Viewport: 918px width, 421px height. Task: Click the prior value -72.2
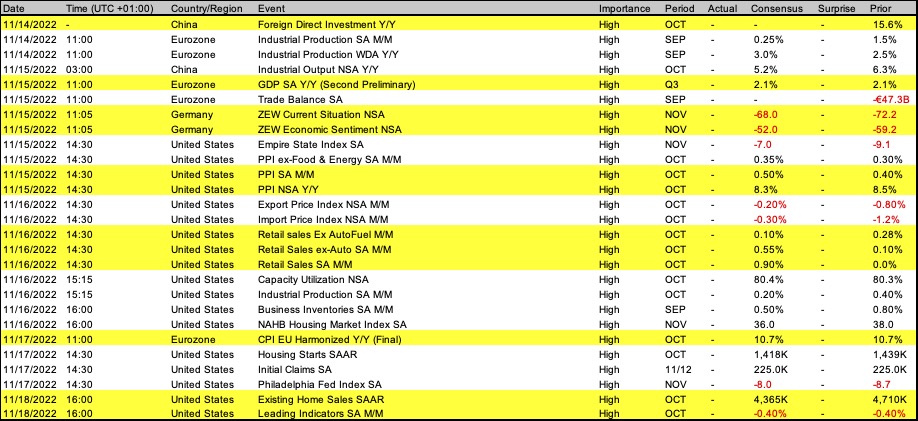click(883, 115)
